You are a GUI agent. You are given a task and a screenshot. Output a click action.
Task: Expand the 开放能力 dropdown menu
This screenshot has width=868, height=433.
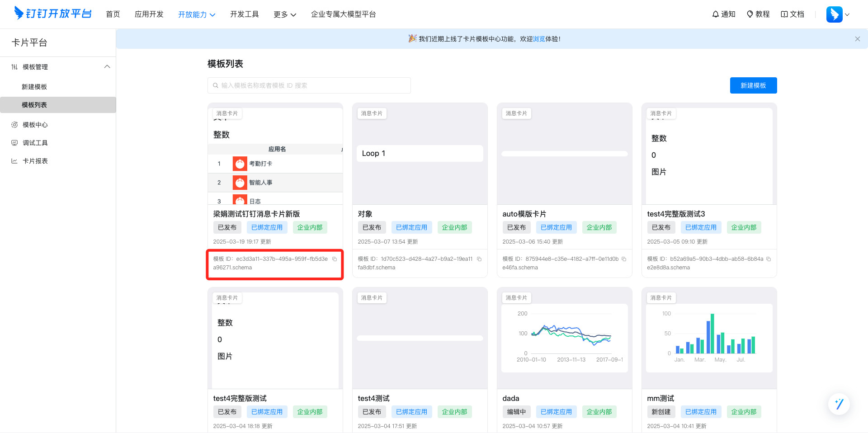(197, 14)
